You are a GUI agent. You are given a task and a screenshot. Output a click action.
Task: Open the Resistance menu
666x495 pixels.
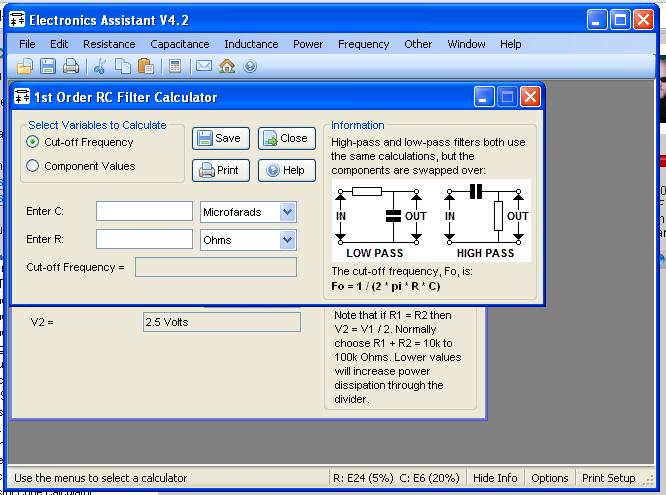pyautogui.click(x=109, y=44)
